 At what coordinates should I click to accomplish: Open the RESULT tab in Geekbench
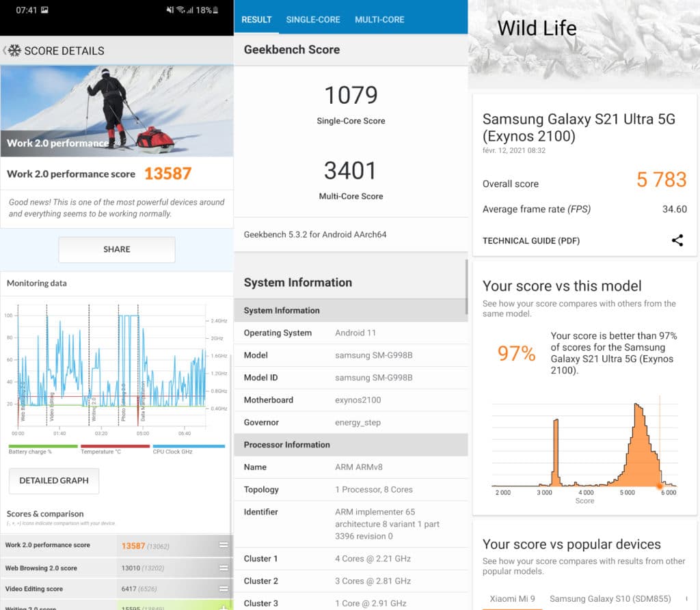(257, 20)
